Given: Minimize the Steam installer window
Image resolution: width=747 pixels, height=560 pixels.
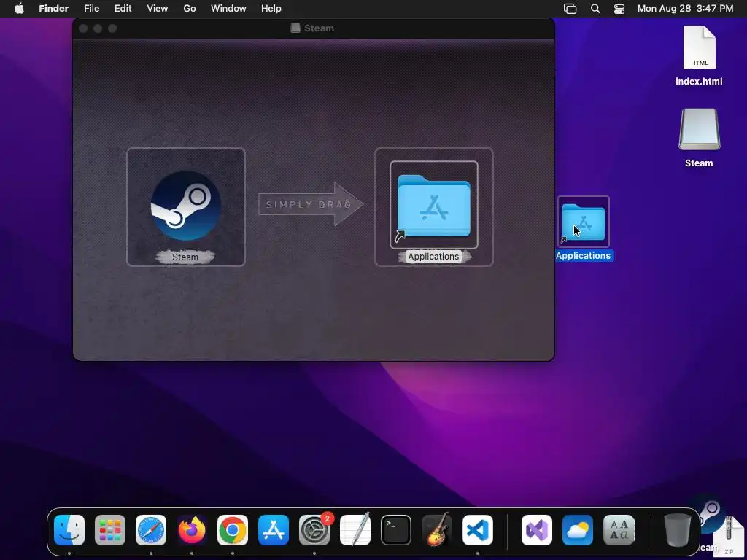Looking at the screenshot, I should (x=98, y=28).
